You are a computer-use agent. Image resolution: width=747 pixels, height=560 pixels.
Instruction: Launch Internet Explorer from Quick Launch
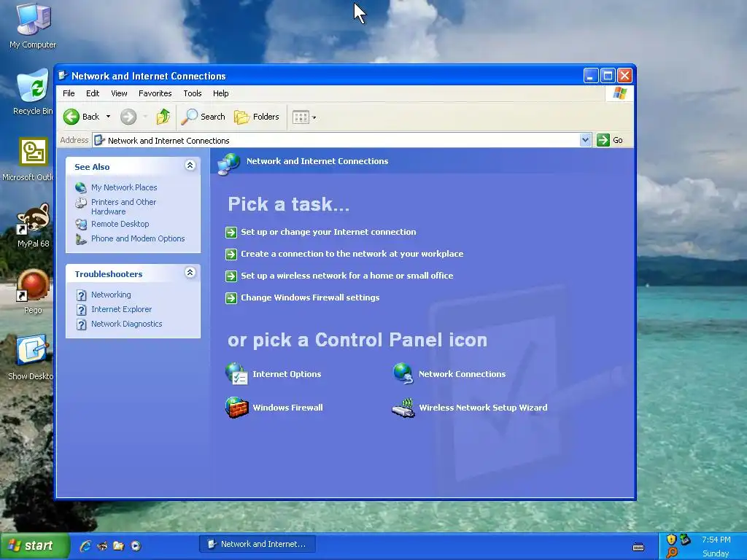point(86,545)
